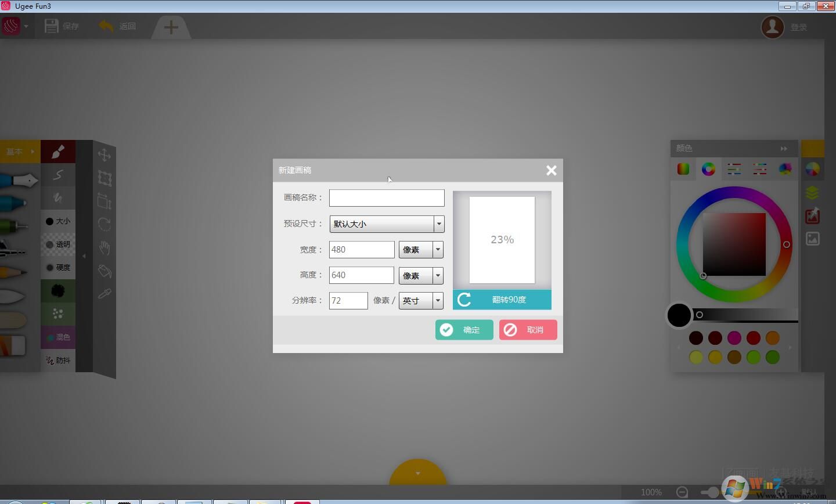
Task: Select the scribble stroke mode icon
Action: click(58, 198)
